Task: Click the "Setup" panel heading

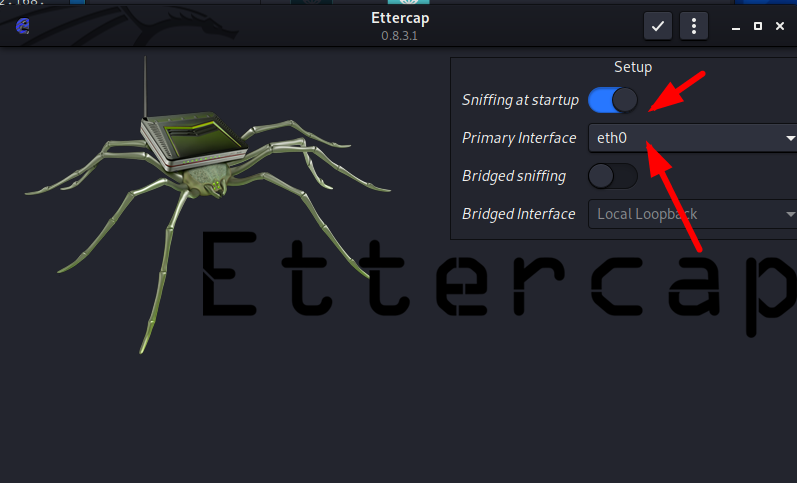Action: click(633, 67)
